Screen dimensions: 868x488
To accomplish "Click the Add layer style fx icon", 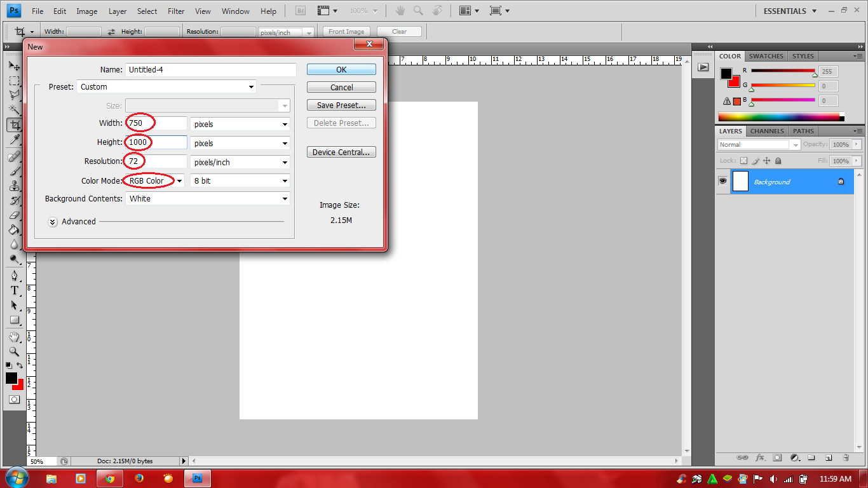I will pos(760,457).
